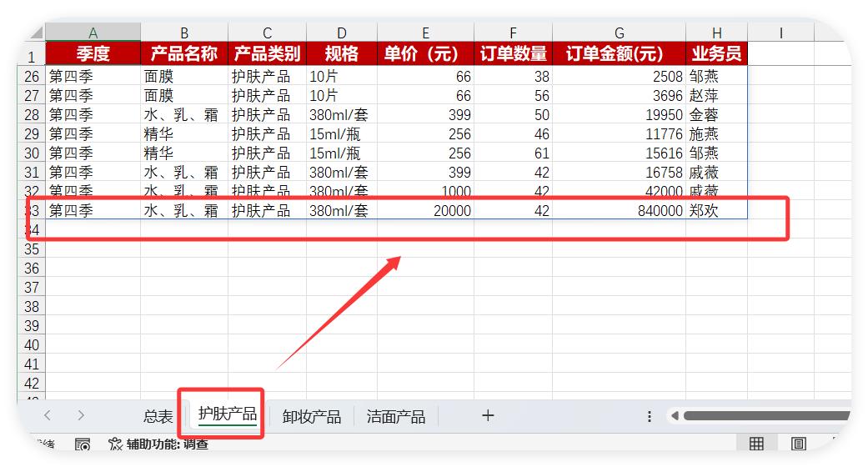
Task: Select the 郑欢 salesperson cell
Action: click(717, 210)
